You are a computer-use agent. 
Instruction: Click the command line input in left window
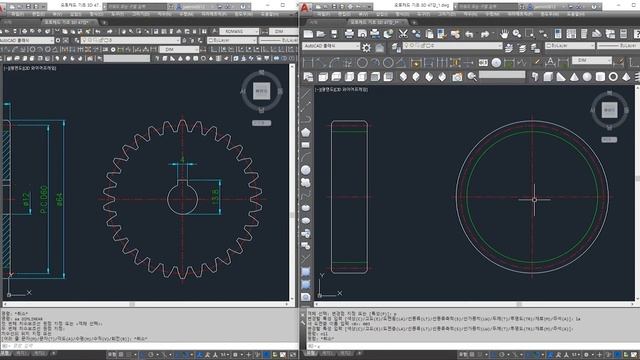149,346
